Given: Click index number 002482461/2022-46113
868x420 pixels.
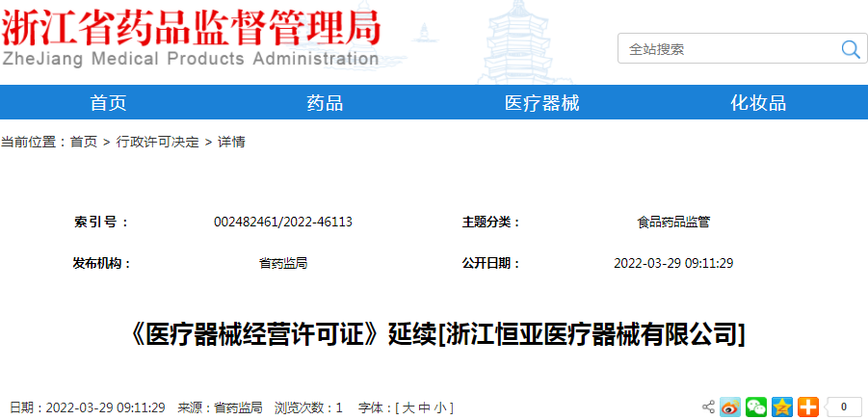Looking at the screenshot, I should 283,223.
